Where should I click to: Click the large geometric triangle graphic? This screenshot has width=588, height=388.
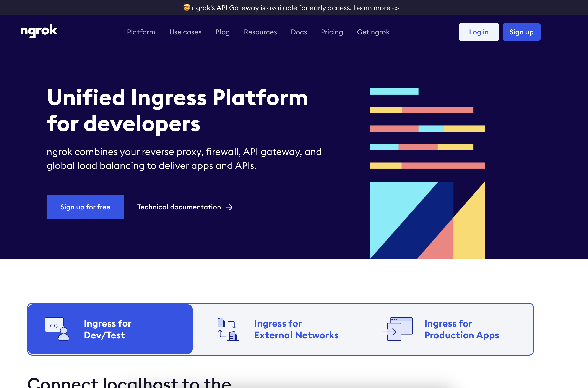click(427, 220)
